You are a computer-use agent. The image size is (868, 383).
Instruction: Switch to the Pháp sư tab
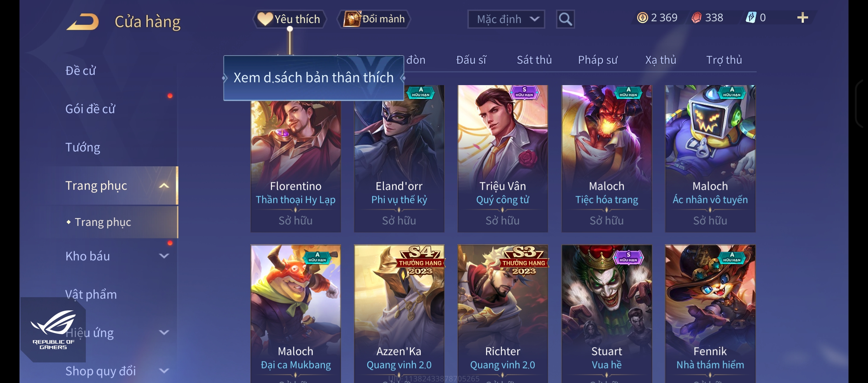pyautogui.click(x=597, y=60)
